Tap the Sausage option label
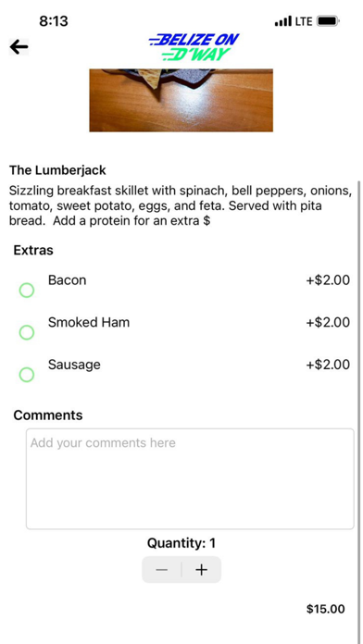 [x=74, y=365]
